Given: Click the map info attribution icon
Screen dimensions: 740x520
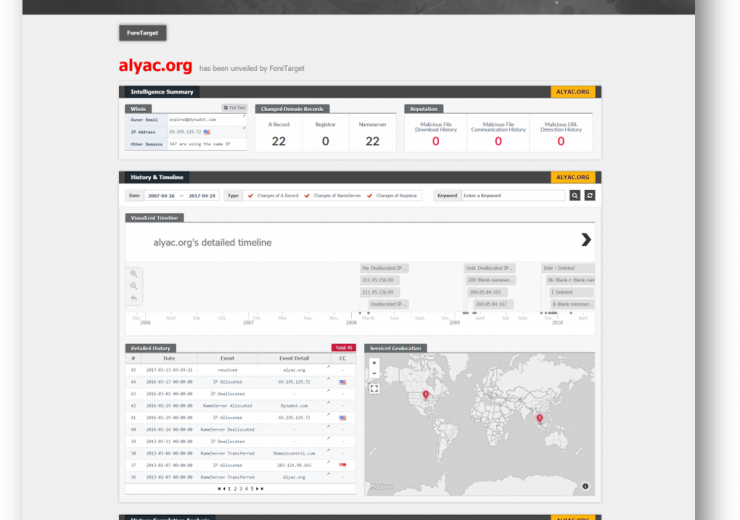Looking at the screenshot, I should tap(585, 486).
